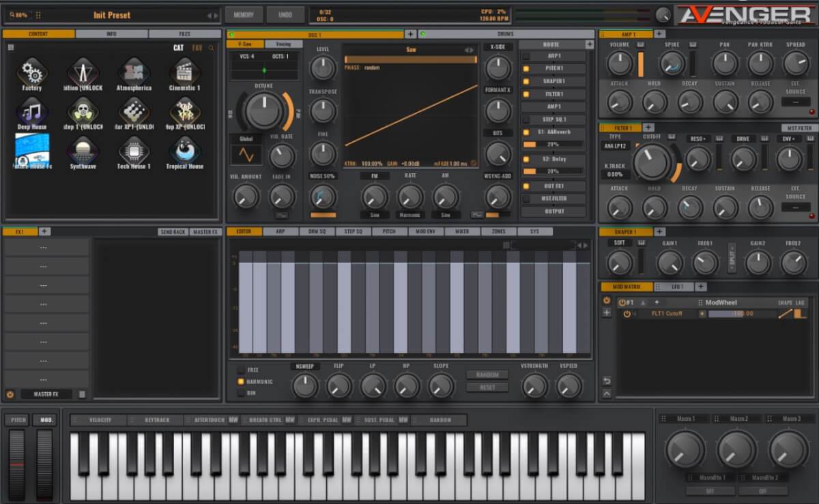The height and width of the screenshot is (504, 819).
Task: Enable the MST.FILTER route checkbox
Action: coord(526,198)
